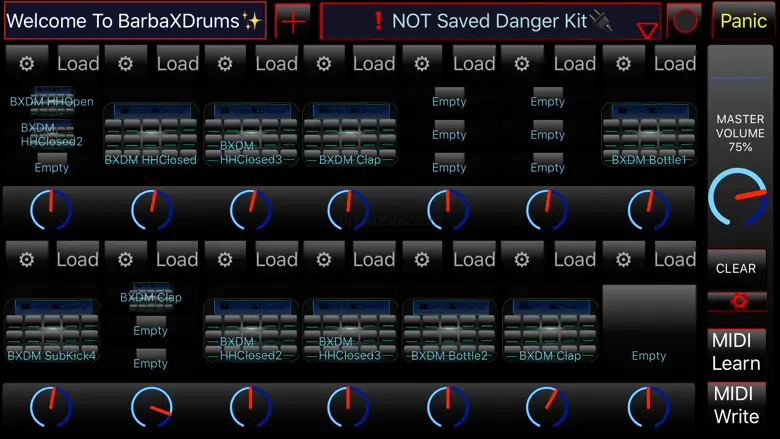Image resolution: width=780 pixels, height=439 pixels.
Task: Enable MIDI Write mode
Action: (736, 405)
